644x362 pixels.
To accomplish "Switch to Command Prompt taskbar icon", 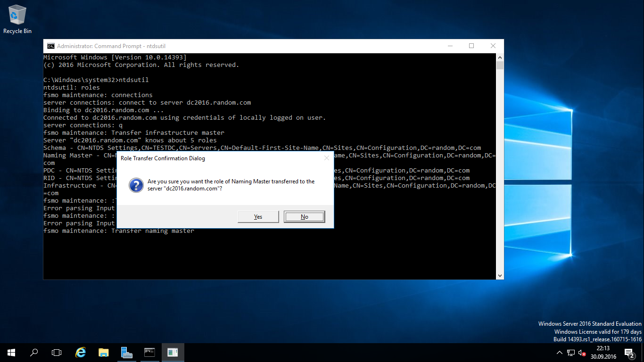I will pos(149,352).
